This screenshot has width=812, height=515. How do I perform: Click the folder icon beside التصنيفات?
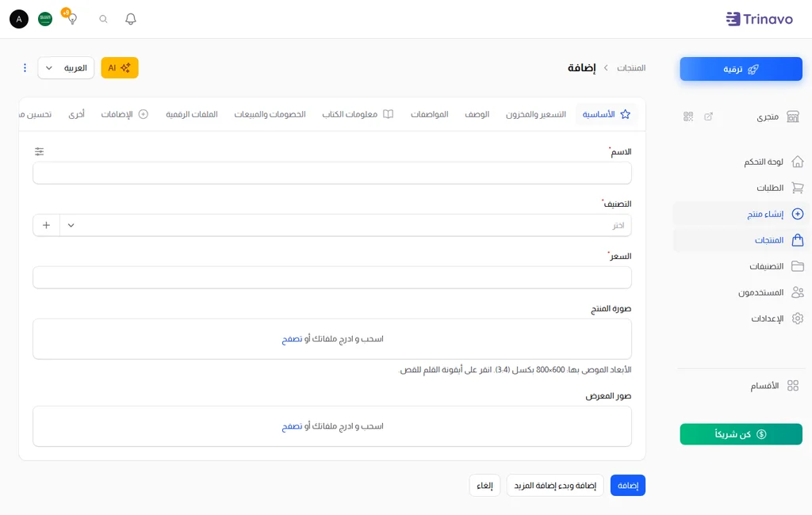tap(798, 266)
